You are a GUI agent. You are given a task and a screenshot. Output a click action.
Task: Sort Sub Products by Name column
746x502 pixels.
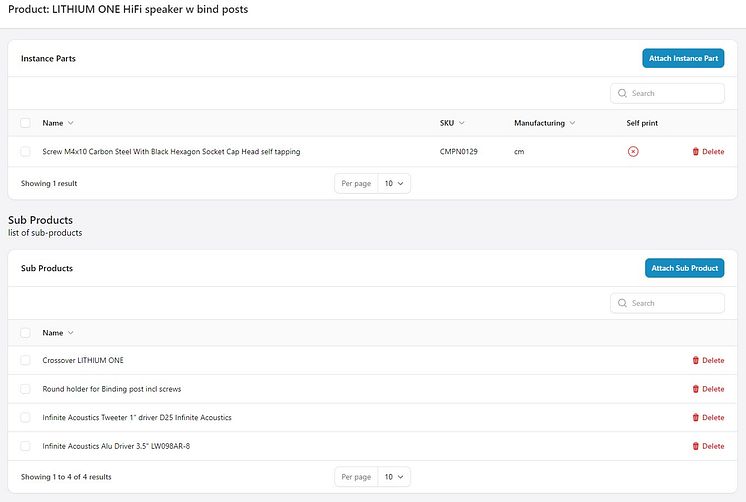point(58,333)
